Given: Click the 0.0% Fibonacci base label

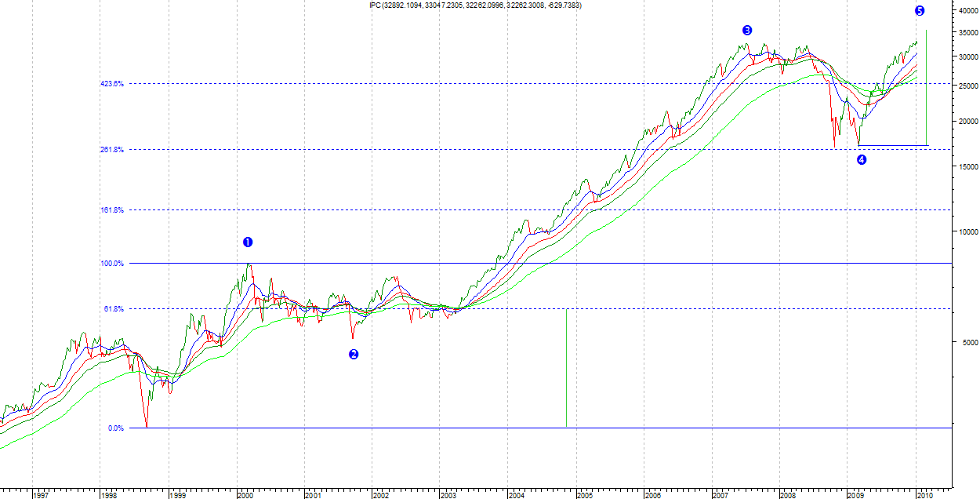Looking at the screenshot, I should pos(115,428).
